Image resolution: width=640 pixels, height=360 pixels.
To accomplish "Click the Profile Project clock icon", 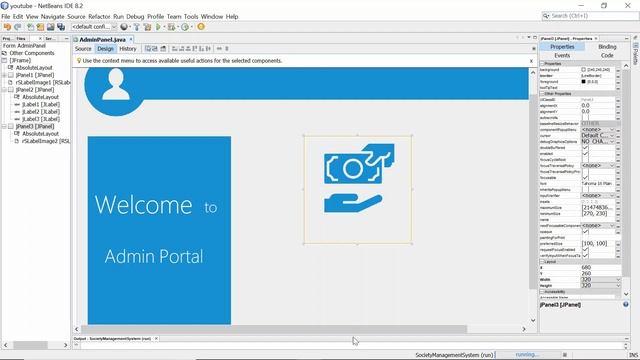I will 185,27.
